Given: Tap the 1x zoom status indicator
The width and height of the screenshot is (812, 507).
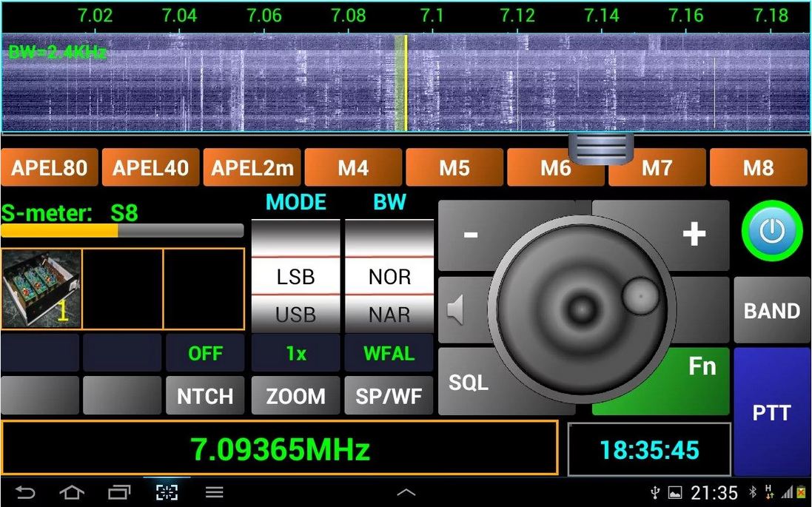Looking at the screenshot, I should point(295,353).
